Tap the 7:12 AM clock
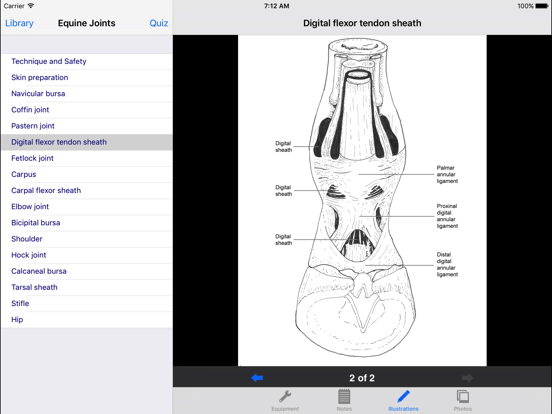The width and height of the screenshot is (552, 414). [x=277, y=6]
